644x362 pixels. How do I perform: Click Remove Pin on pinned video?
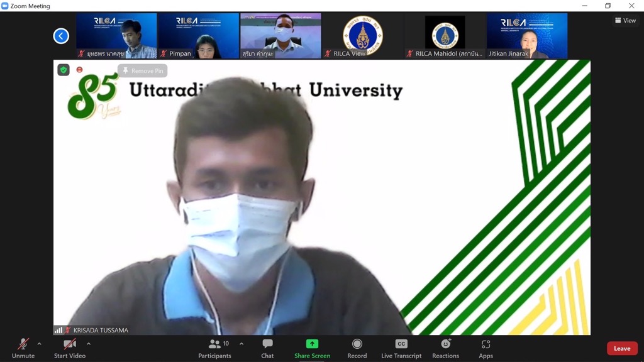(x=142, y=71)
